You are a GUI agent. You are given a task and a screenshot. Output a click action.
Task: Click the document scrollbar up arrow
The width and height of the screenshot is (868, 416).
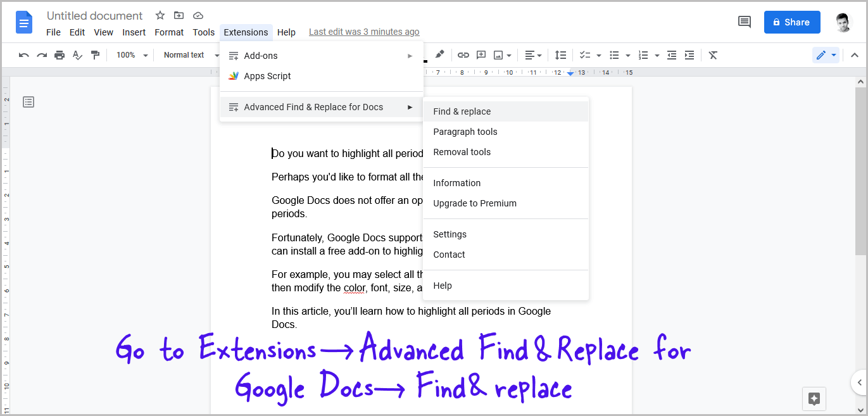point(860,80)
